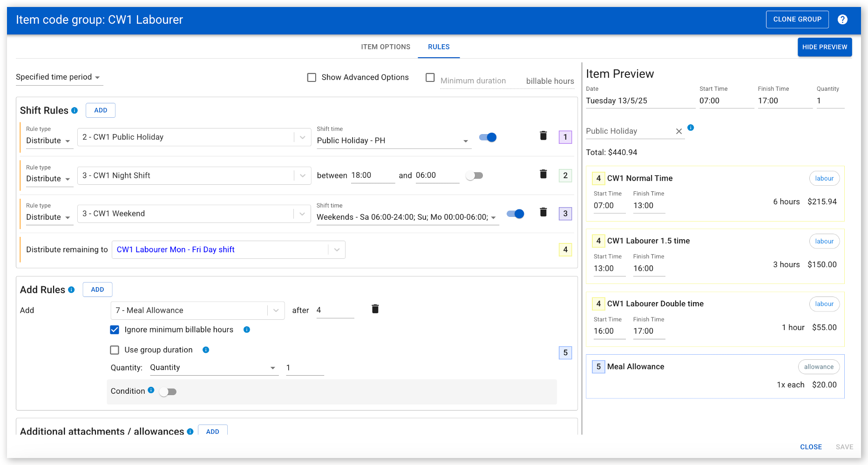This screenshot has width=868, height=465.
Task: Uncheck Ignore minimum billable hours
Action: click(115, 330)
